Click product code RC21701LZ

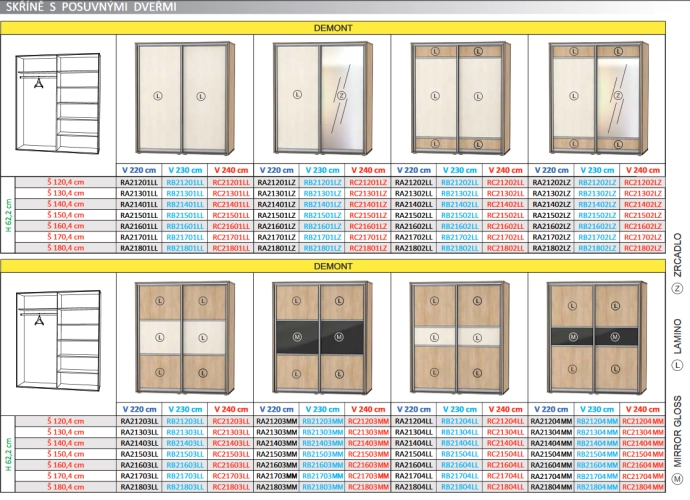click(x=368, y=237)
